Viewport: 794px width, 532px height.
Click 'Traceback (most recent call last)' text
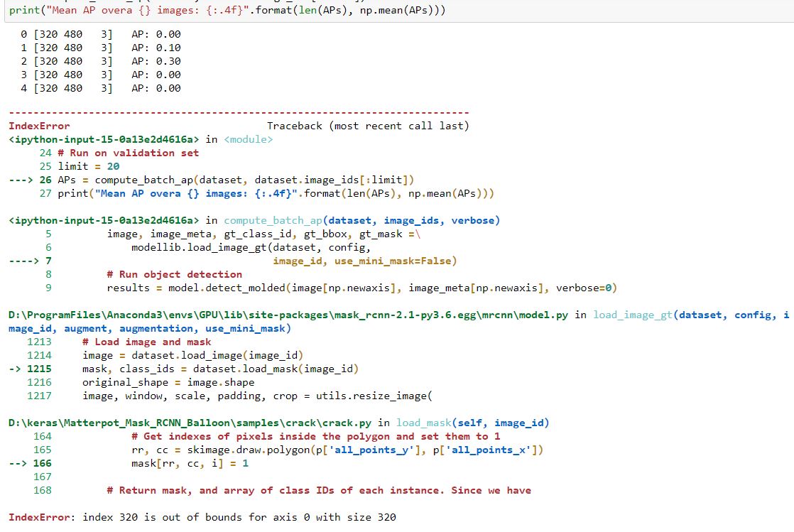coord(368,126)
